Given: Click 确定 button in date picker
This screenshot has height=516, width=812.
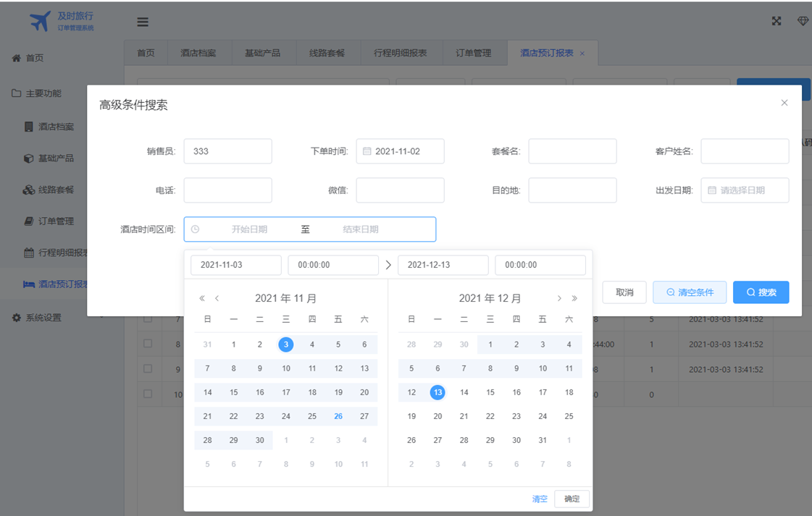Looking at the screenshot, I should 572,499.
